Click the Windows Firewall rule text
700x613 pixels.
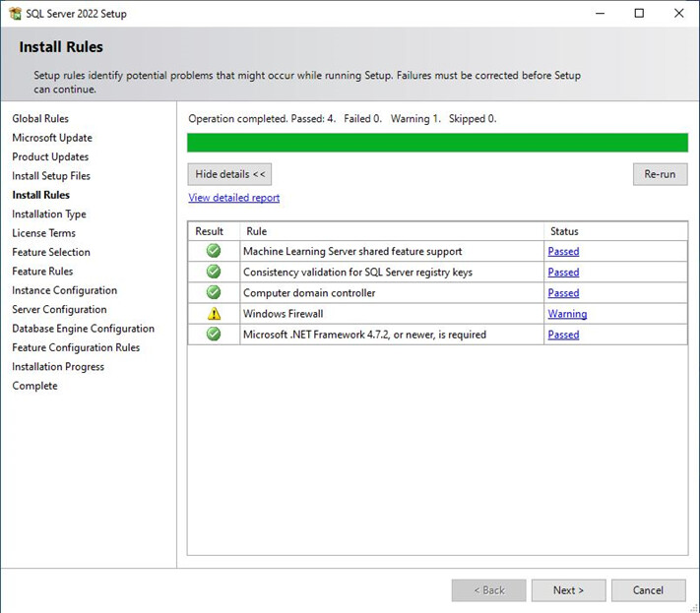(283, 314)
